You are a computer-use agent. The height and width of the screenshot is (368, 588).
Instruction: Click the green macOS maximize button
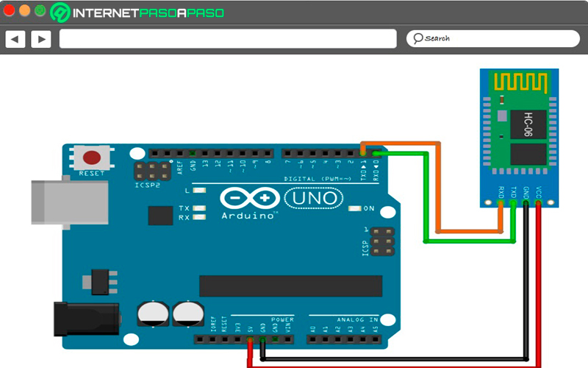tap(40, 10)
